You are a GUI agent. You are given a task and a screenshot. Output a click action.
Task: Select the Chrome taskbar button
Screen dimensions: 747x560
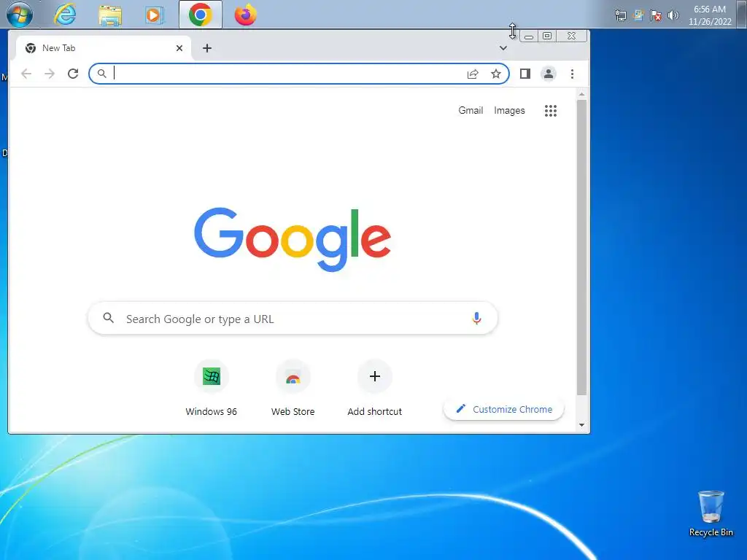(200, 15)
